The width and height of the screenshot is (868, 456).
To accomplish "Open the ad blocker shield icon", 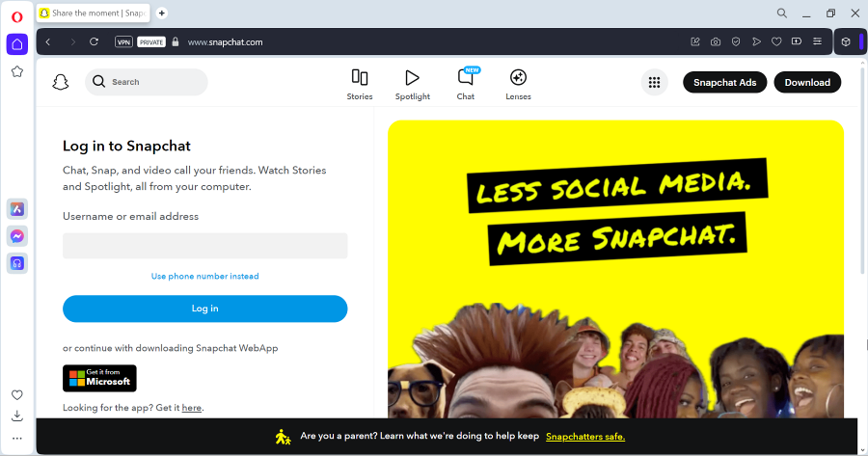I will click(736, 42).
